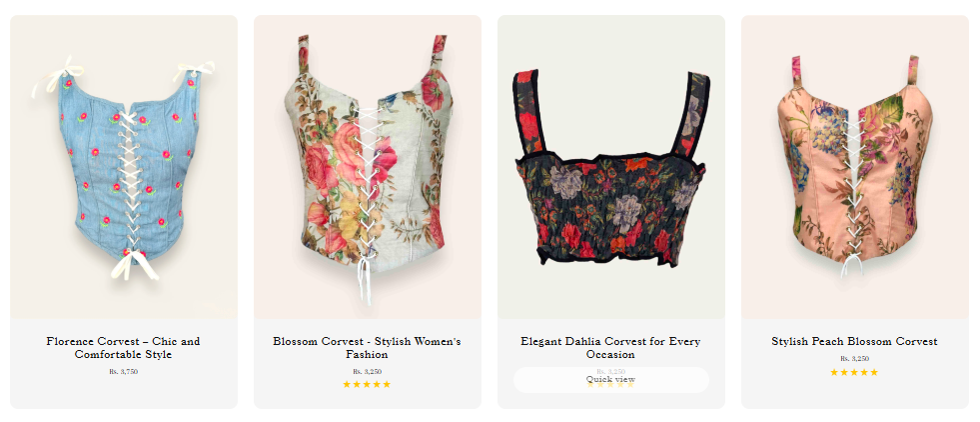Open the Elegant Dahlia Corvest title link
980x422 pixels.
click(610, 348)
